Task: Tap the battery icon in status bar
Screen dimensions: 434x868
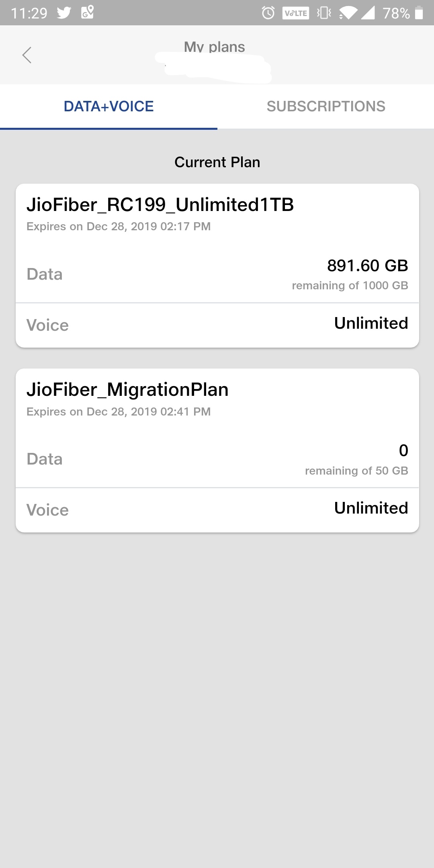Action: point(419,13)
